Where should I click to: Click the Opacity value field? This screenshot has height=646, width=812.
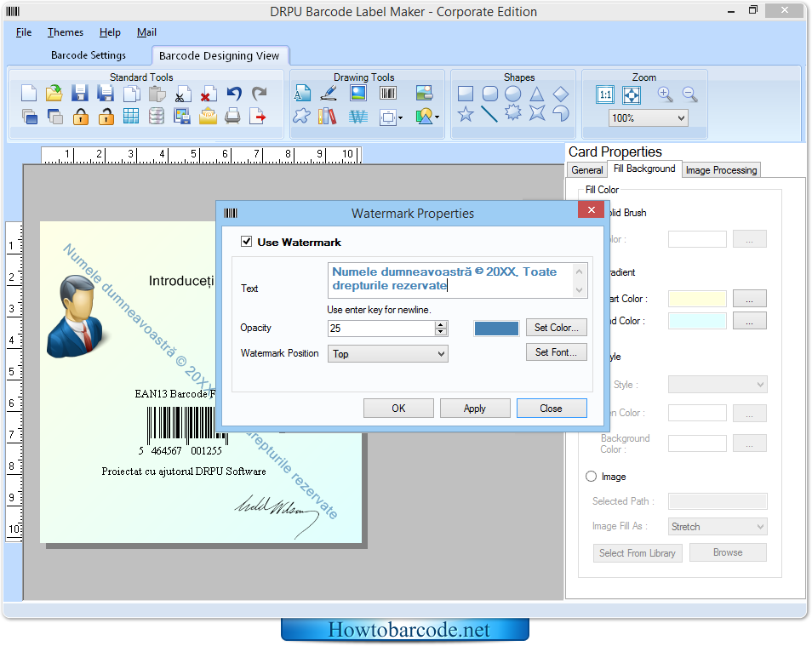pyautogui.click(x=382, y=329)
